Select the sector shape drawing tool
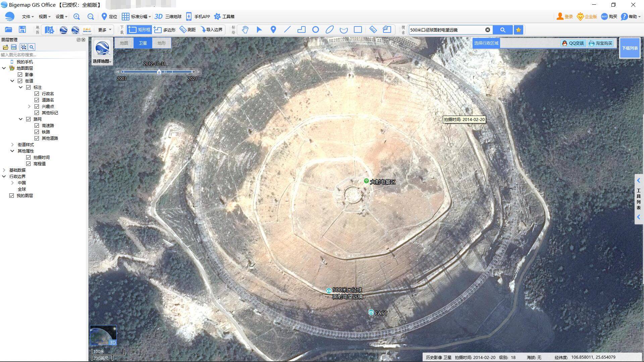The image size is (644, 362). [344, 30]
